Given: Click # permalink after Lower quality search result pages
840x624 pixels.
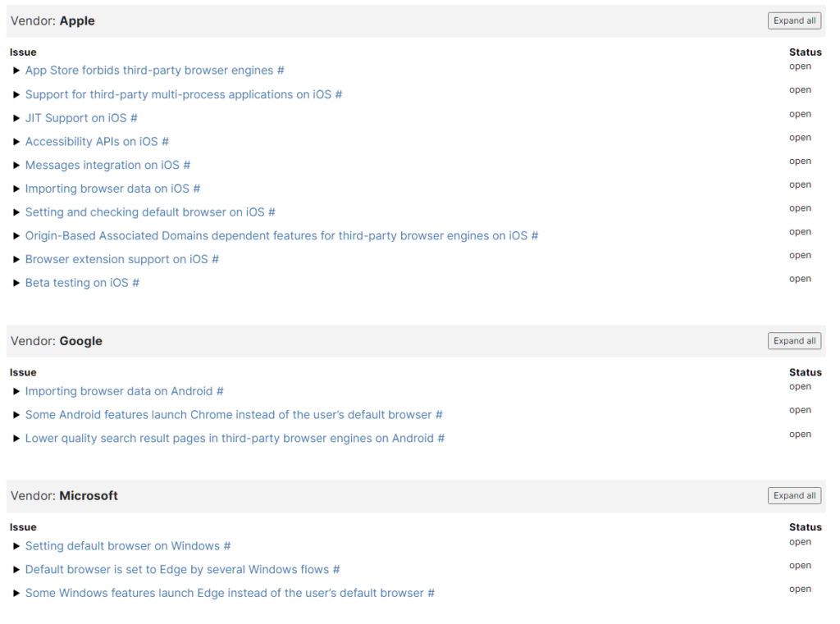Looking at the screenshot, I should [441, 439].
